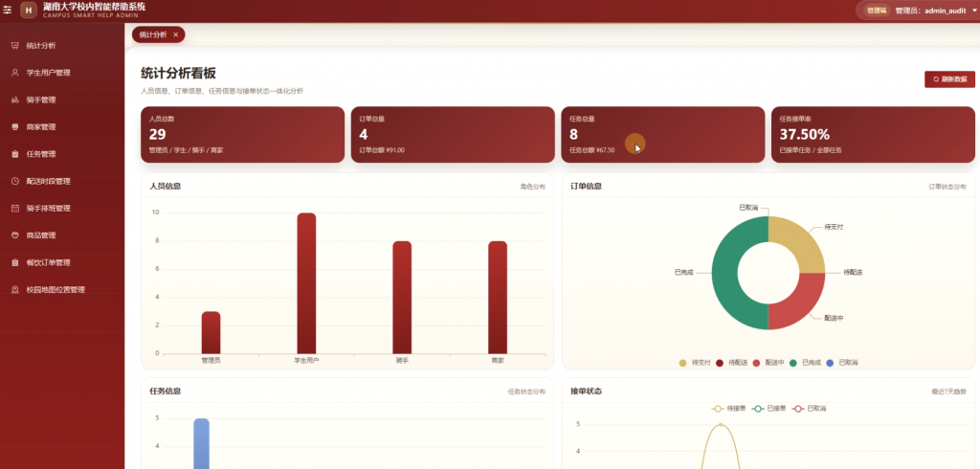
Task: Close the 统计分析 tab
Action: coord(176,35)
